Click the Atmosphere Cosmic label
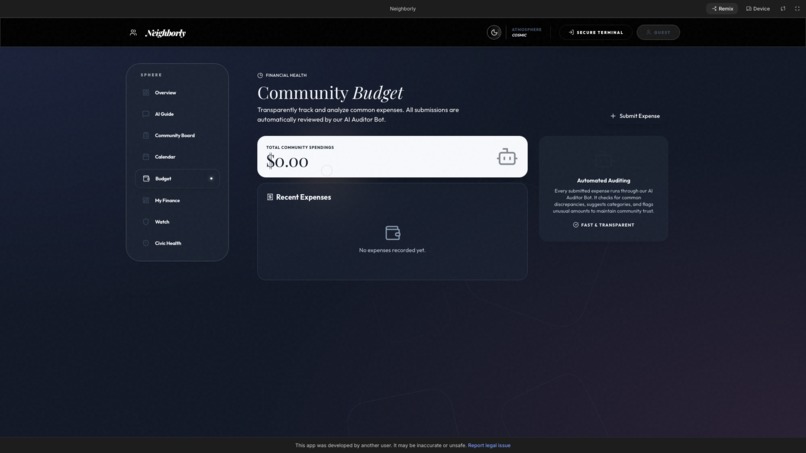 (526, 32)
